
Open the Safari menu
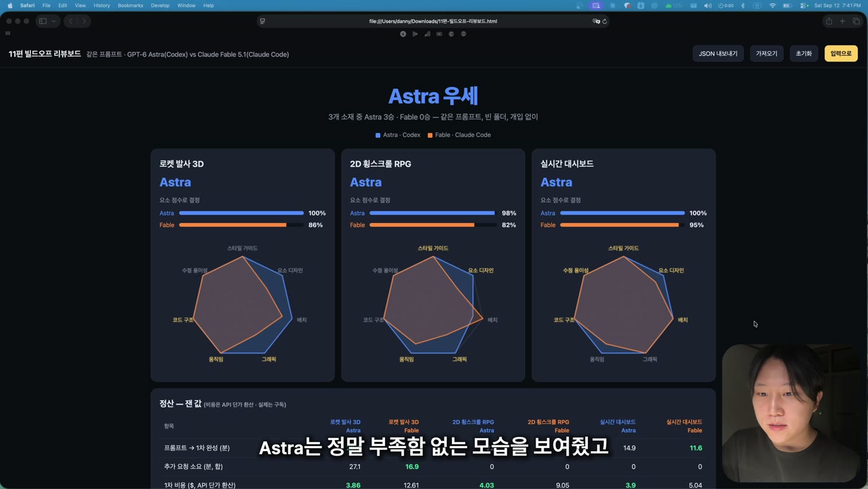coord(27,6)
